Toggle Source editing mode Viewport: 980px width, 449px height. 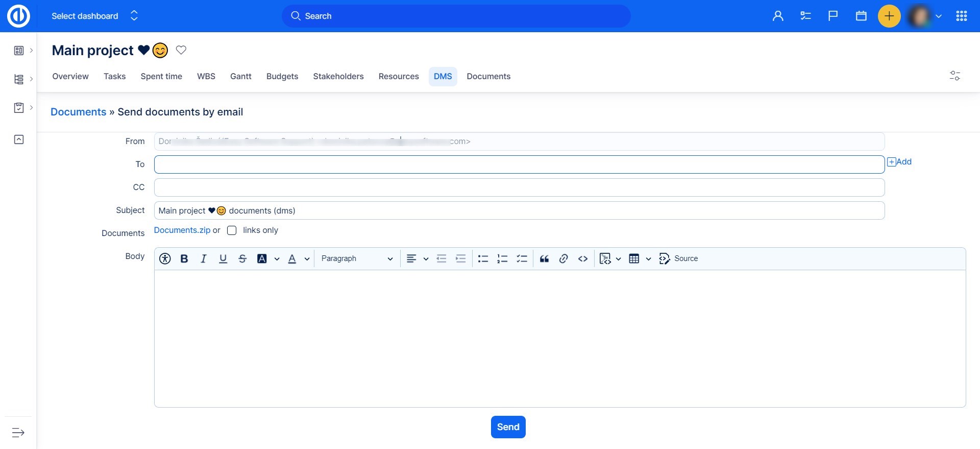(x=678, y=259)
